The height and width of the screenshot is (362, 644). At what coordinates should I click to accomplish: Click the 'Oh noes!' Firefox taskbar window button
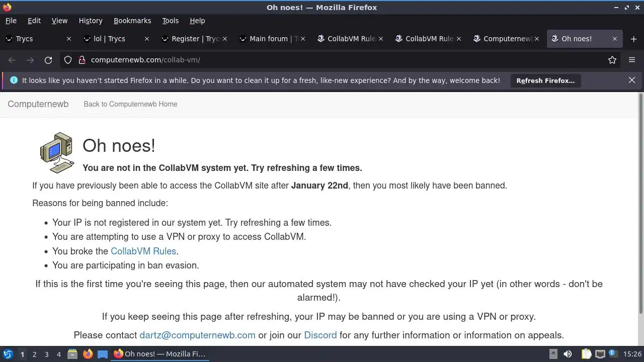pos(159,354)
